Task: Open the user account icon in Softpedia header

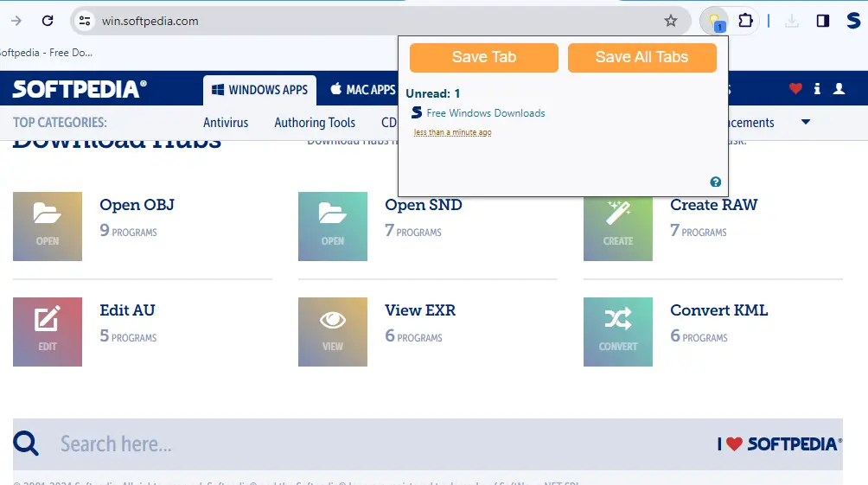Action: (x=839, y=89)
